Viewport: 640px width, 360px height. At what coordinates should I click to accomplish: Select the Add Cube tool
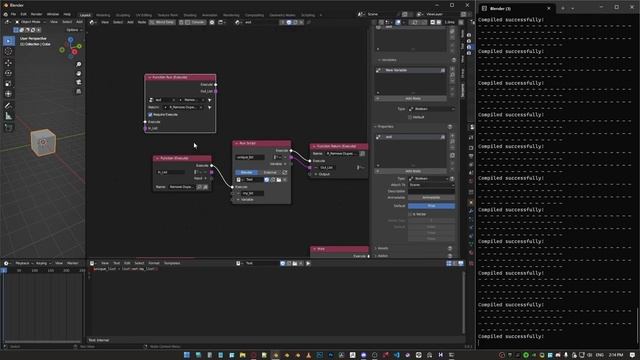click(8, 128)
